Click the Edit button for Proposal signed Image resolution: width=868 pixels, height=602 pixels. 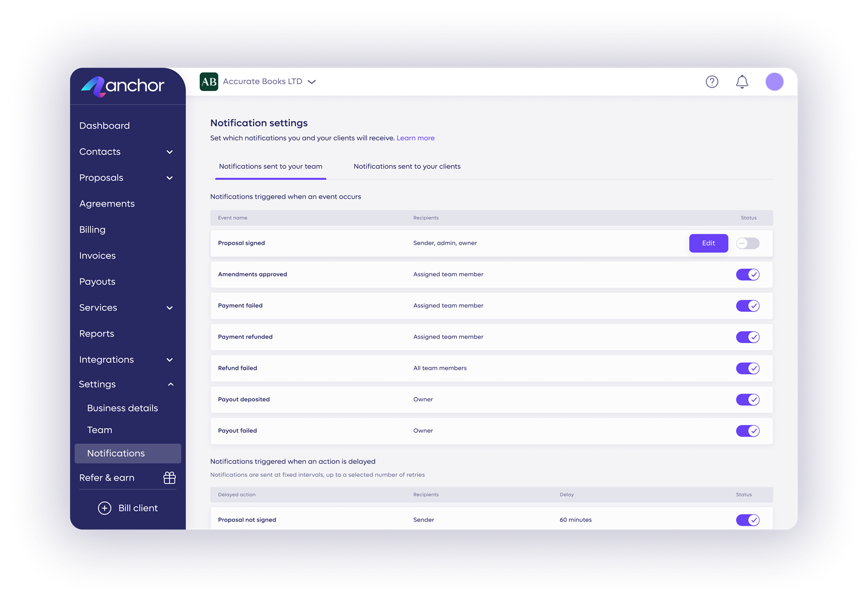coord(709,243)
